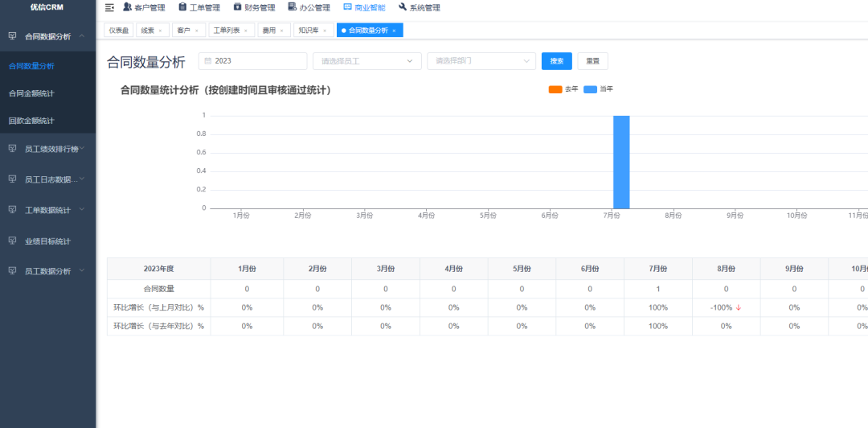Open the 请选择员工 employee dropdown

coord(366,61)
